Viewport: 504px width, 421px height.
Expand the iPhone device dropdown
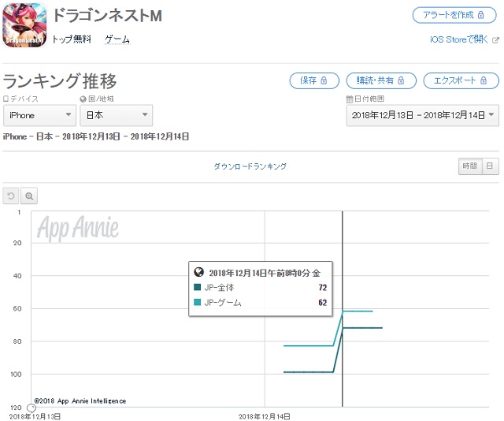coord(39,115)
